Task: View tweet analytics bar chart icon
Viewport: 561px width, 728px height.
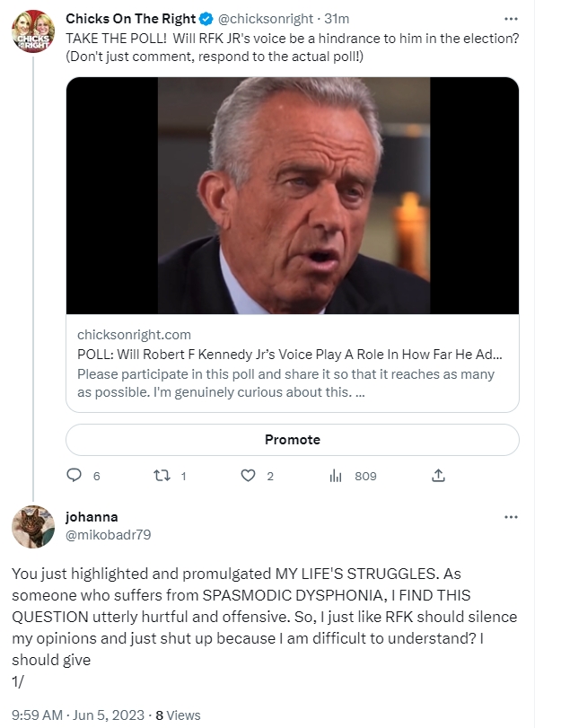Action: point(336,476)
